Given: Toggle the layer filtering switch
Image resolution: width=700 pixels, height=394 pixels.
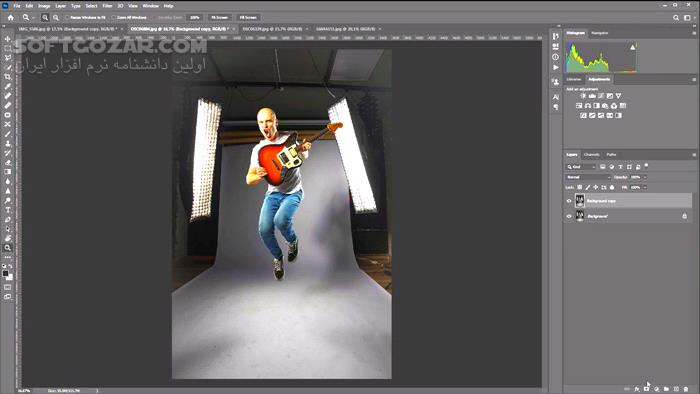Looking at the screenshot, I should (x=646, y=166).
